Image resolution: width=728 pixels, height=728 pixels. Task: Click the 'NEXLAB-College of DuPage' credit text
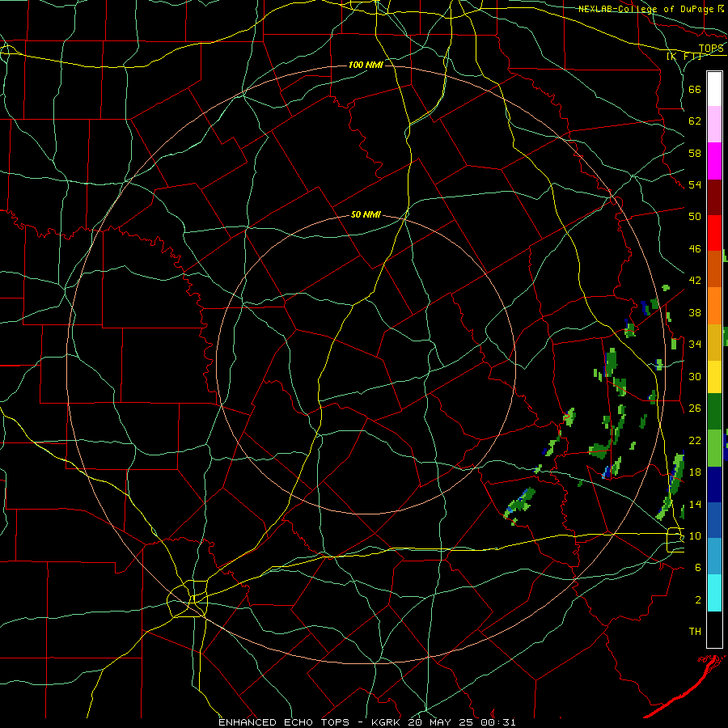click(x=647, y=9)
